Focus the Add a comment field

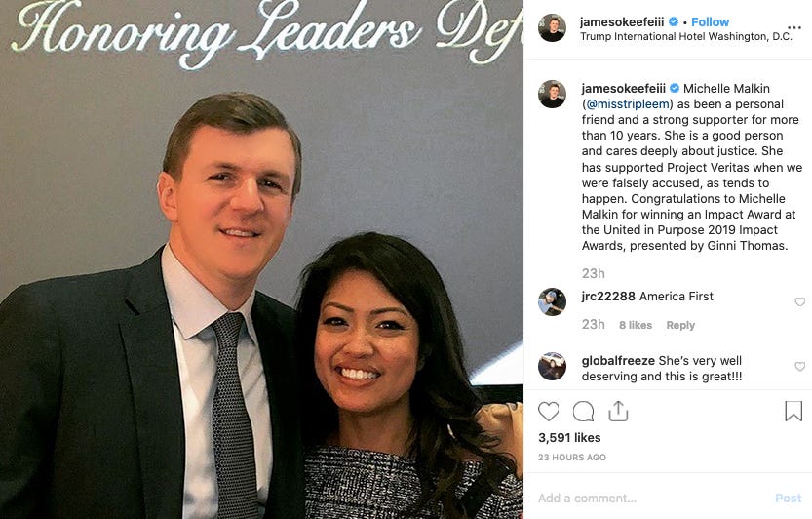click(x=652, y=499)
